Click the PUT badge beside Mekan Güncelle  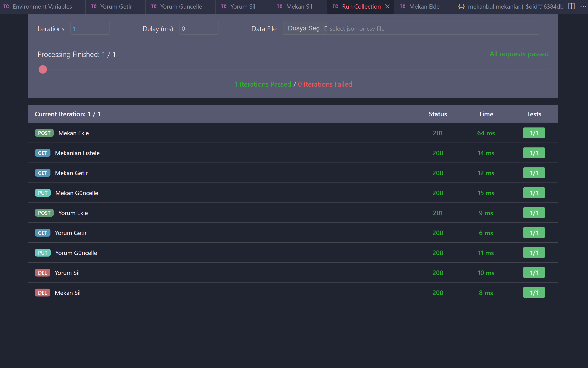click(x=43, y=193)
